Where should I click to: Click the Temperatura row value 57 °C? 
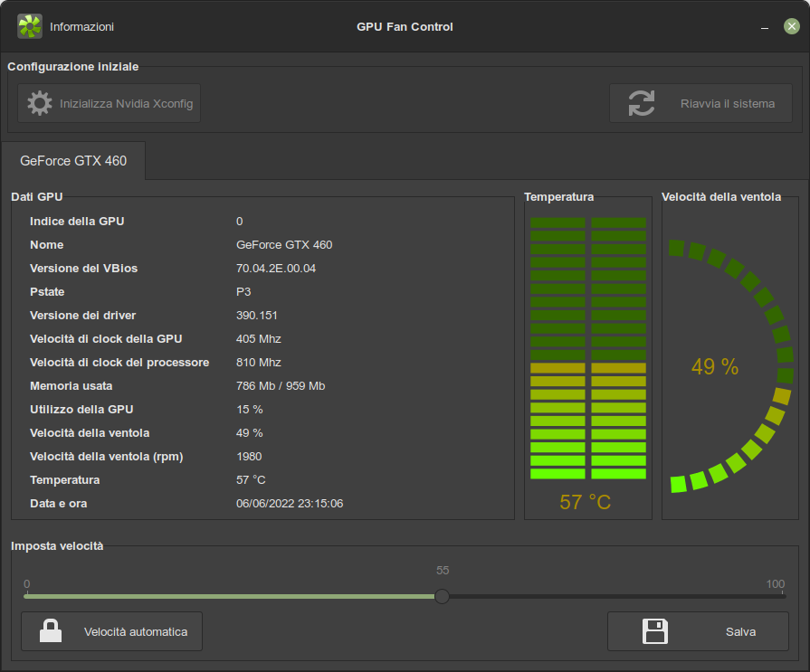[251, 480]
